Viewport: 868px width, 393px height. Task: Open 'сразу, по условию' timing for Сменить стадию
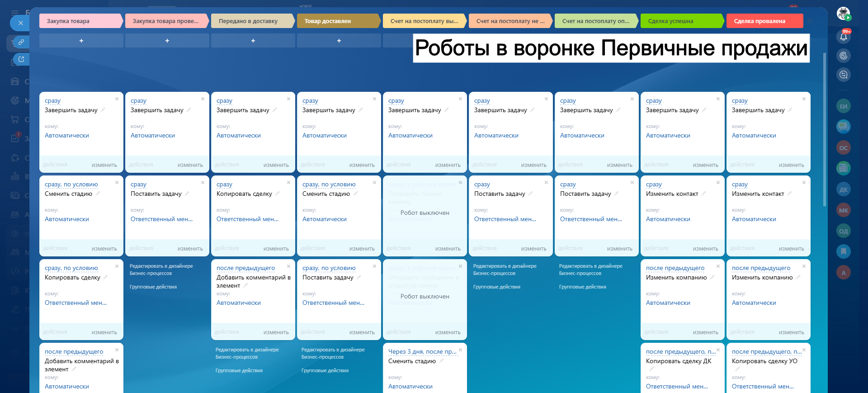pos(71,185)
